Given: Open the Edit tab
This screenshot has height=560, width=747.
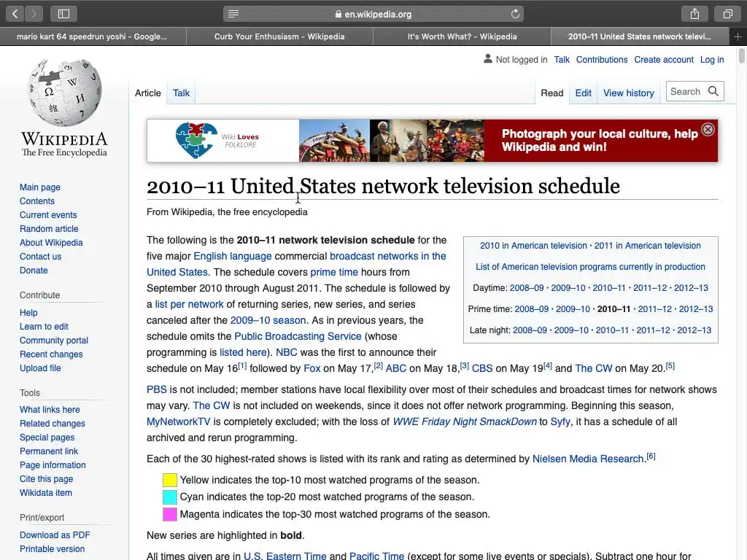Looking at the screenshot, I should [x=583, y=93].
